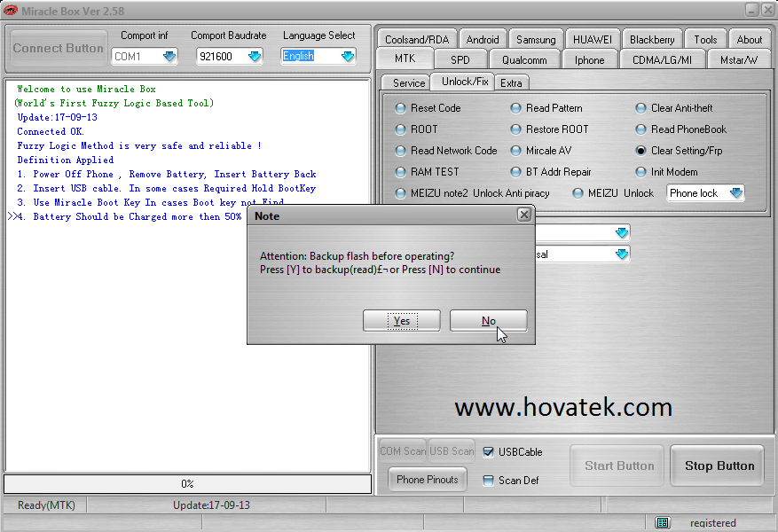
Task: Switch to the Qualcomm tab
Action: pyautogui.click(x=524, y=60)
